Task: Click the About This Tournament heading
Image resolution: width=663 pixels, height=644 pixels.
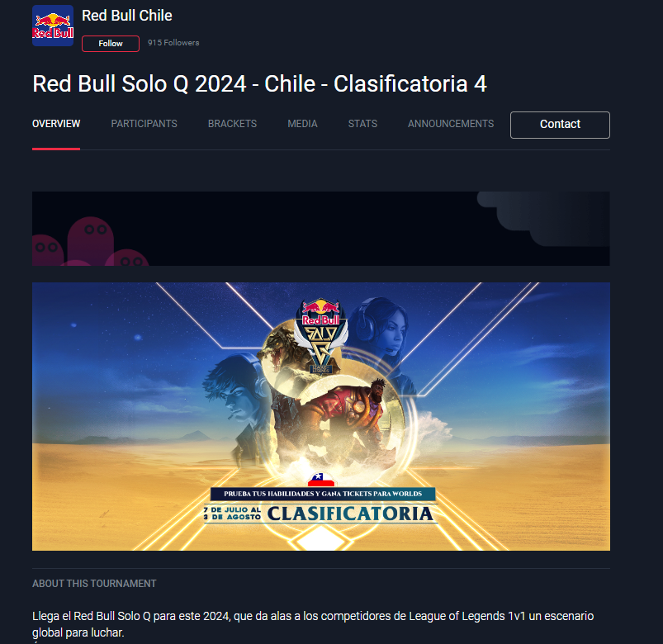Action: 94,584
